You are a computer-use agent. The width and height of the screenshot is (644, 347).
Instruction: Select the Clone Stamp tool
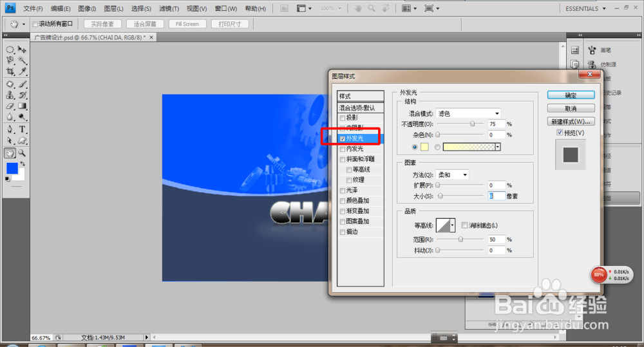click(10, 95)
